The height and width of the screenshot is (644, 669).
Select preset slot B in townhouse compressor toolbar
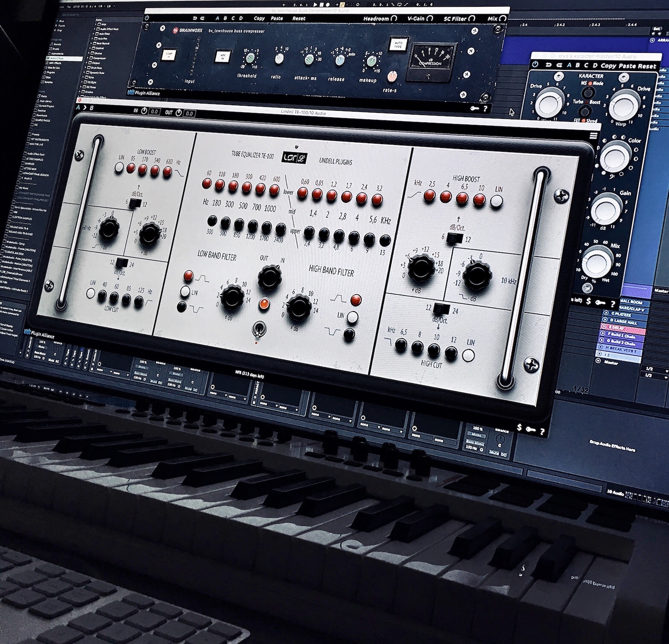[225, 18]
